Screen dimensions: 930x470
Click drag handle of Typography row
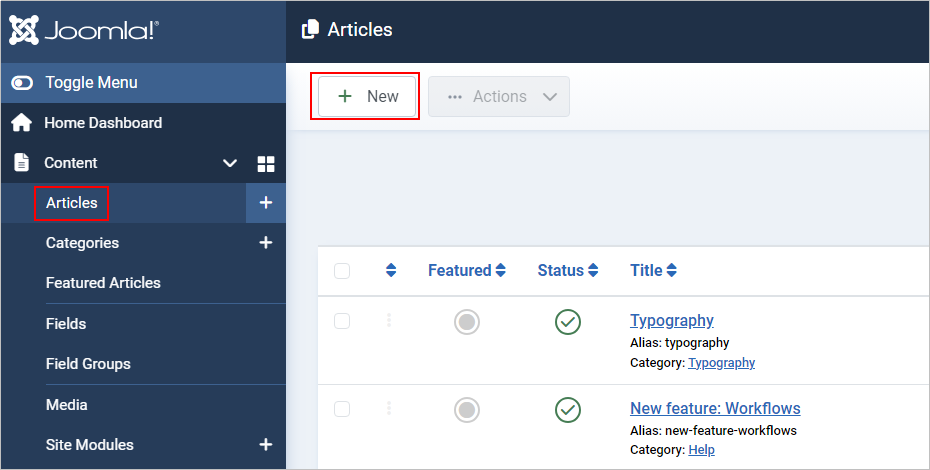389,320
